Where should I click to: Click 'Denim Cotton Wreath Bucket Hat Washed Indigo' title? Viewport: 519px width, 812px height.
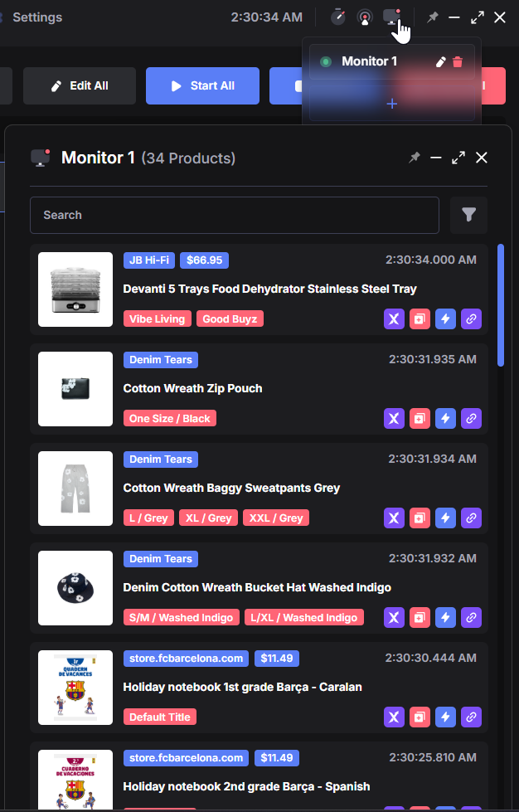257,587
